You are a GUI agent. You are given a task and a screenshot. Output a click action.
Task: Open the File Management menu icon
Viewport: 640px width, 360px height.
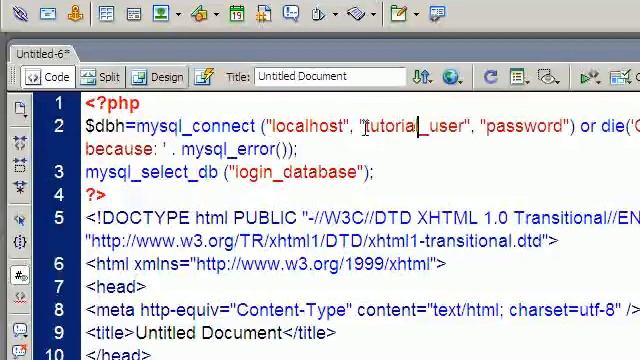pyautogui.click(x=422, y=77)
